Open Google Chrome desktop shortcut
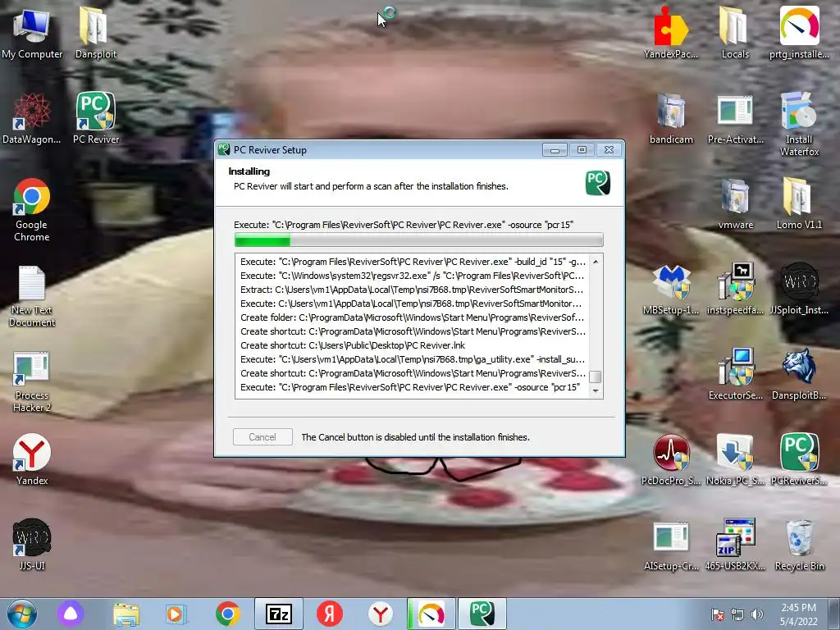 (32, 209)
